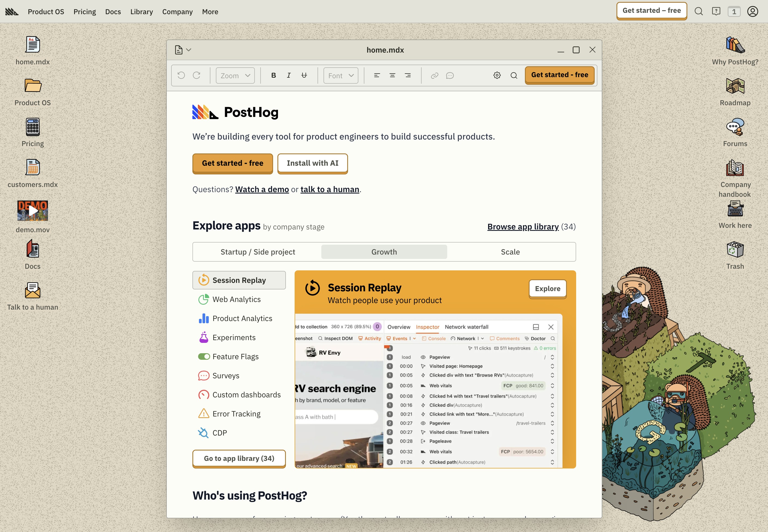768x532 pixels.
Task: Click the Error Tracking warning icon
Action: coord(204,413)
